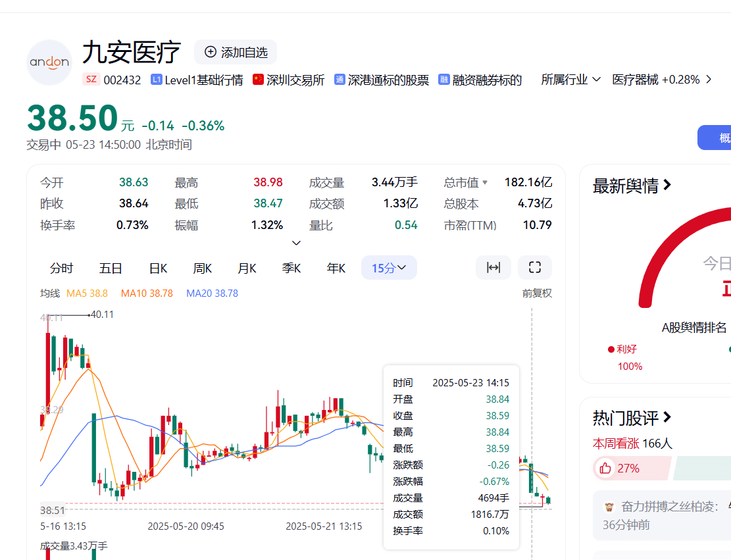Viewport: 731px width, 560px height.
Task: Click the chart width fit icon
Action: (x=493, y=267)
